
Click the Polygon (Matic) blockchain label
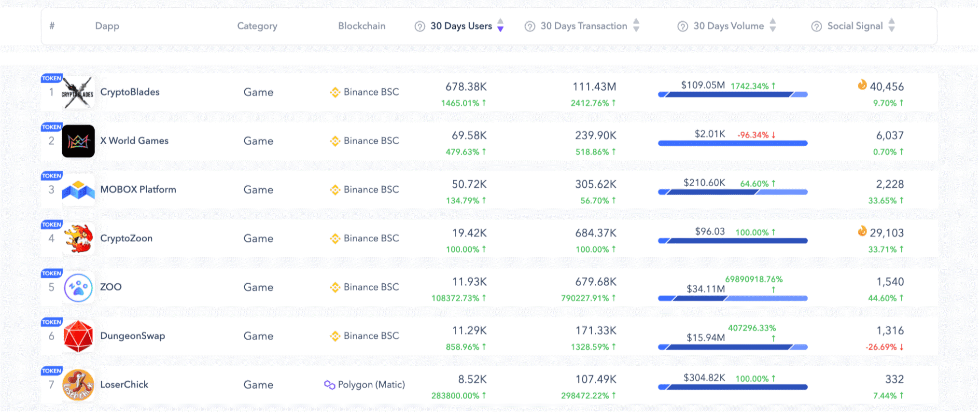[371, 385]
